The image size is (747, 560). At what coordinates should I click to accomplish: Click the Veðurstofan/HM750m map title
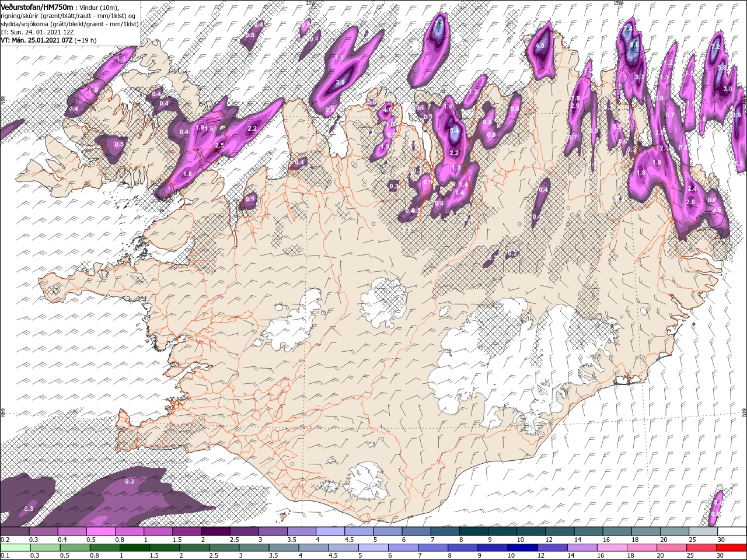[x=37, y=6]
